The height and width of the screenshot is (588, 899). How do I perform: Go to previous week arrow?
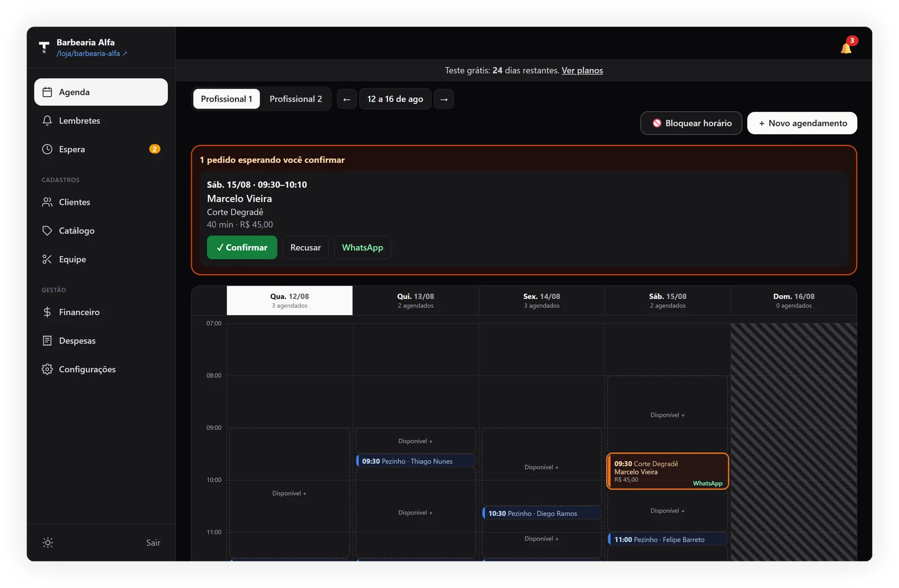point(347,99)
